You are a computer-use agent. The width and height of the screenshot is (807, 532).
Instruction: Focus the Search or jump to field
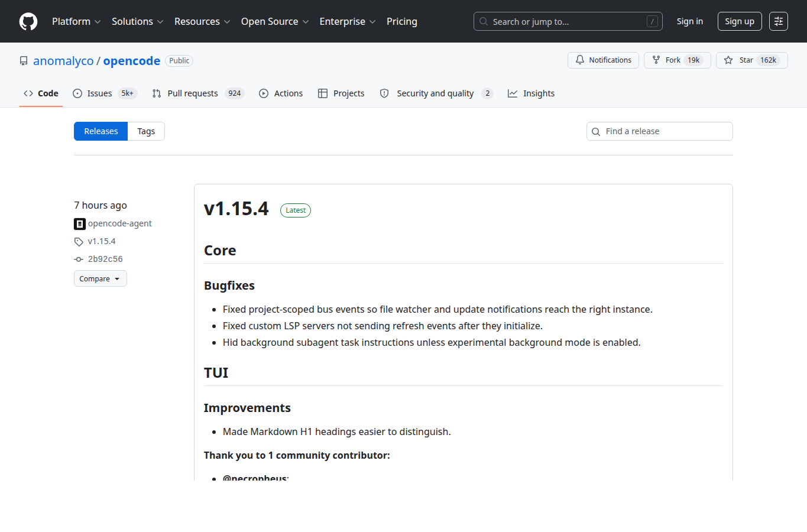click(568, 21)
